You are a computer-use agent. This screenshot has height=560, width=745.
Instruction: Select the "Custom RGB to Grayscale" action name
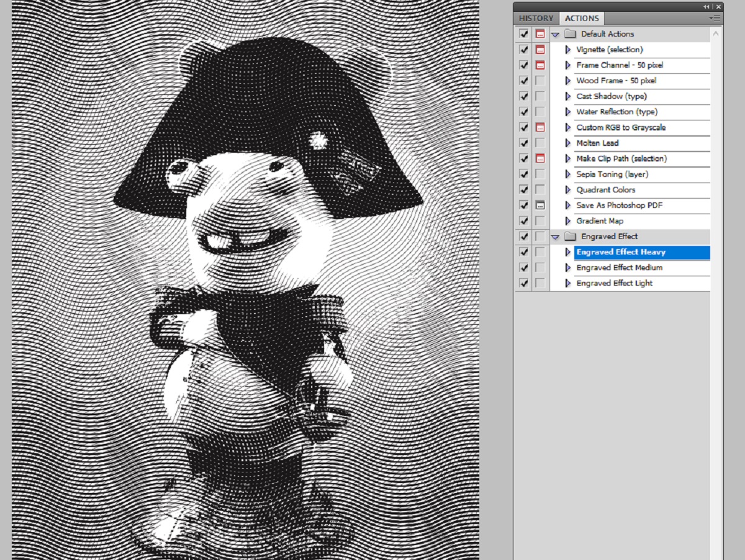click(621, 127)
